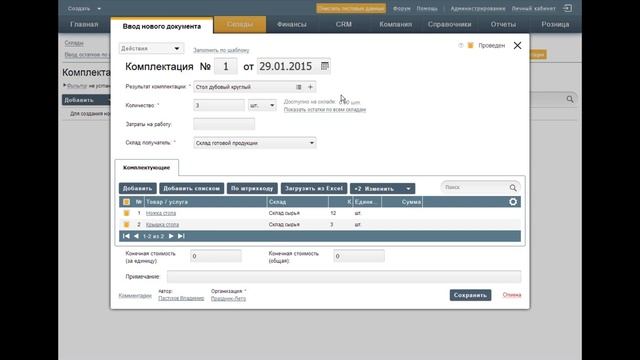Open the Справочники menu tab
640x360 pixels.
[449, 24]
